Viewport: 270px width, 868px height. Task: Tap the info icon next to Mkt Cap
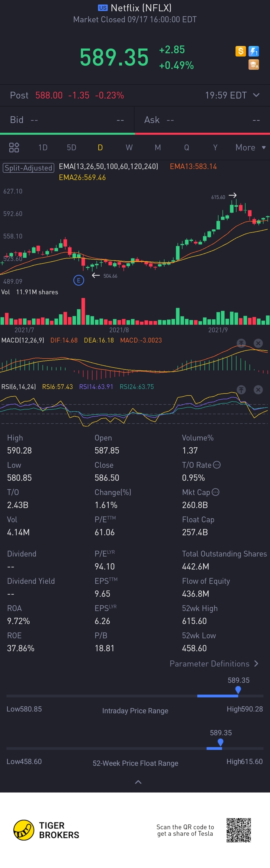tap(215, 492)
